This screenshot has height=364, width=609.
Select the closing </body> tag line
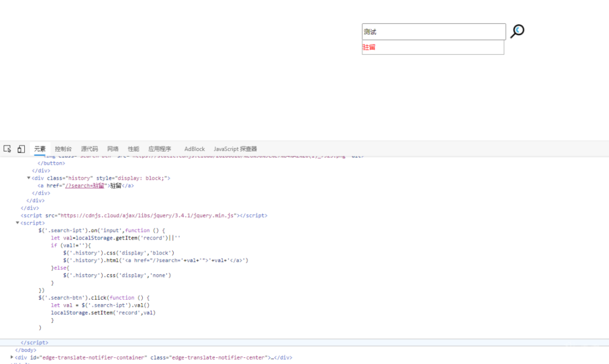click(25, 350)
